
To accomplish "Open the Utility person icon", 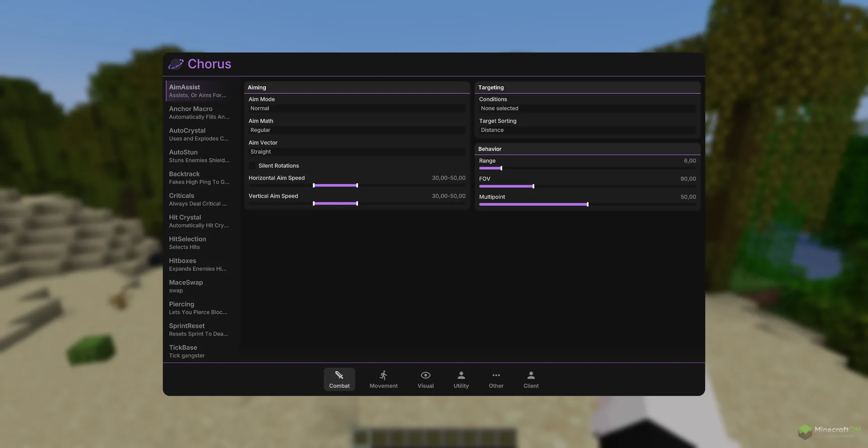I will click(x=461, y=375).
